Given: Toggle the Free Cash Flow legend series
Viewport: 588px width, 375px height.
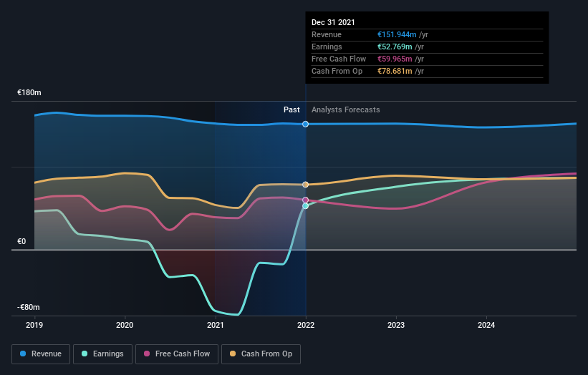Looking at the screenshot, I should click(x=177, y=354).
